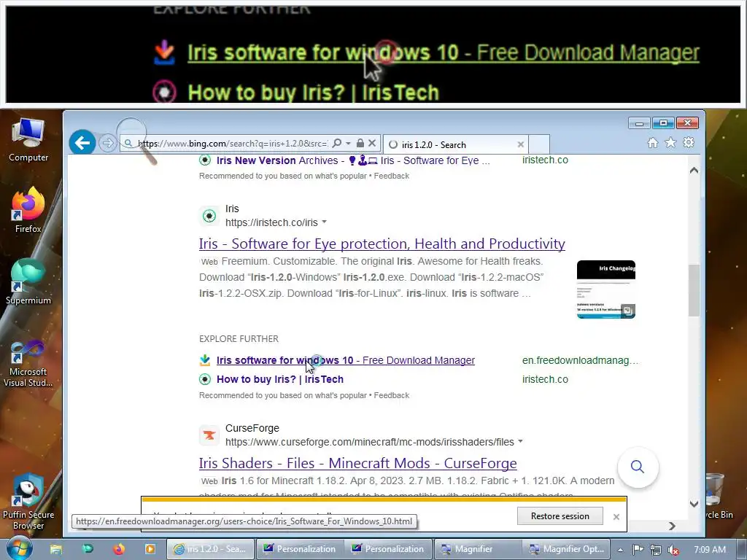Image resolution: width=747 pixels, height=560 pixels.
Task: Open Action Center flag tray icon
Action: coord(638,550)
